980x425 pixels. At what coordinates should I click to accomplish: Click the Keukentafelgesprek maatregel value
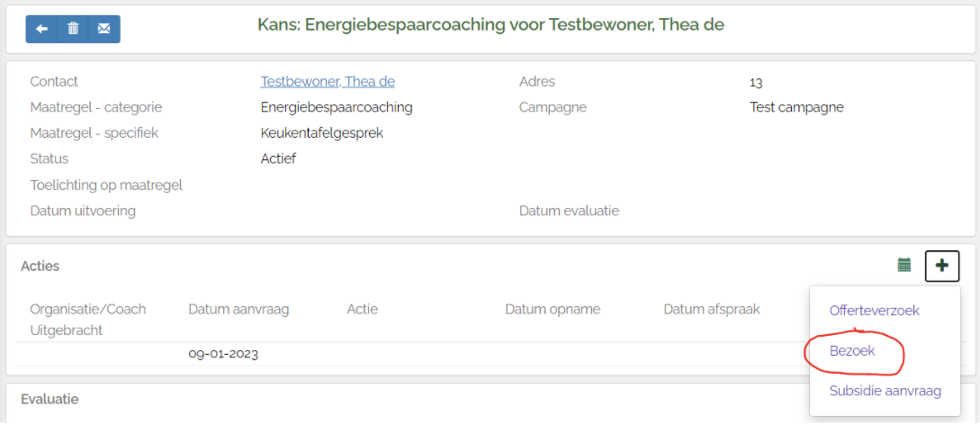pos(322,133)
